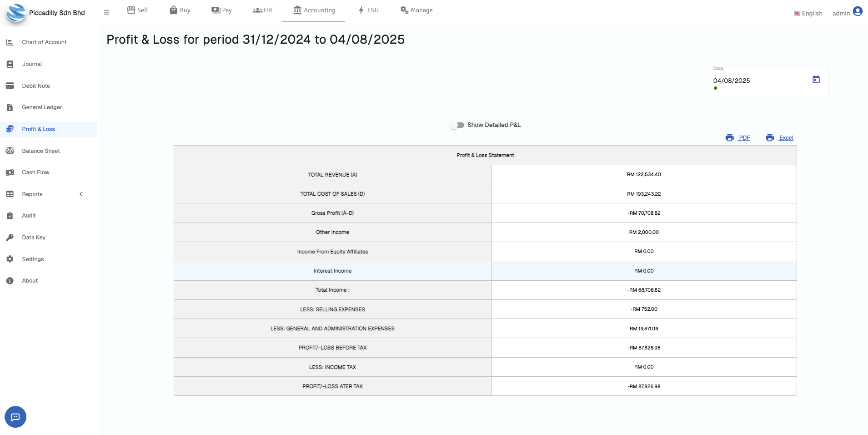Click the Chart of Account sidebar icon
868x435 pixels.
(x=10, y=42)
